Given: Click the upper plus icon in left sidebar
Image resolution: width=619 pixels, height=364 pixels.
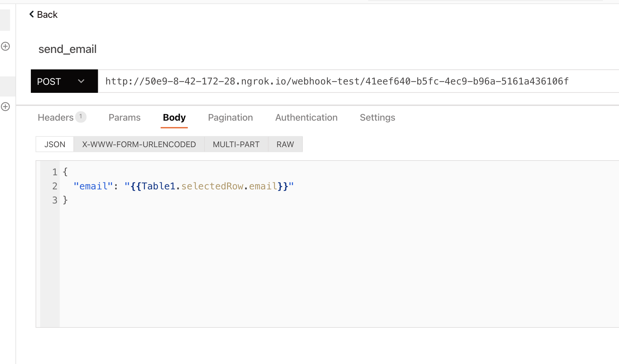Looking at the screenshot, I should pyautogui.click(x=5, y=47).
